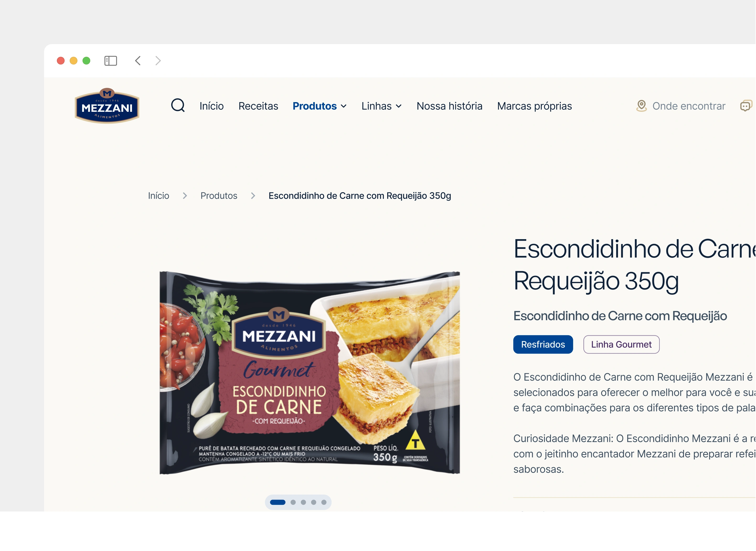Open Receitas in the navigation
The width and height of the screenshot is (756, 551).
point(258,106)
